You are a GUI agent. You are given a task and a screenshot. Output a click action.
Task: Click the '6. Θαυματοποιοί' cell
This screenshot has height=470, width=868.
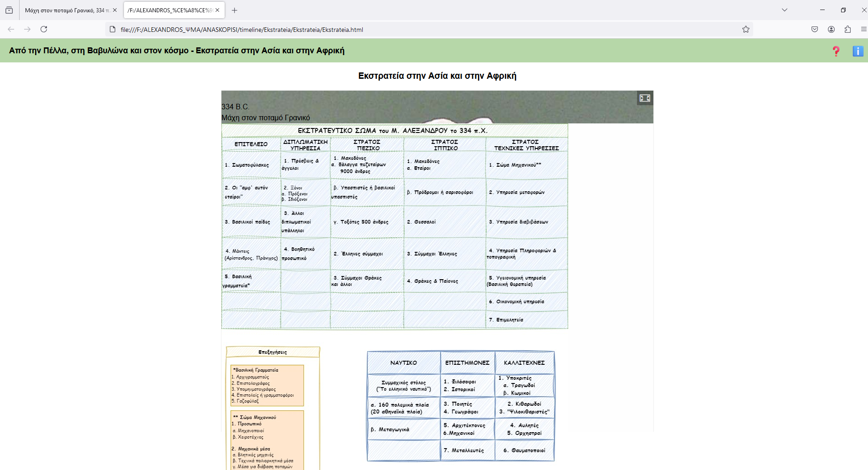[524, 450]
